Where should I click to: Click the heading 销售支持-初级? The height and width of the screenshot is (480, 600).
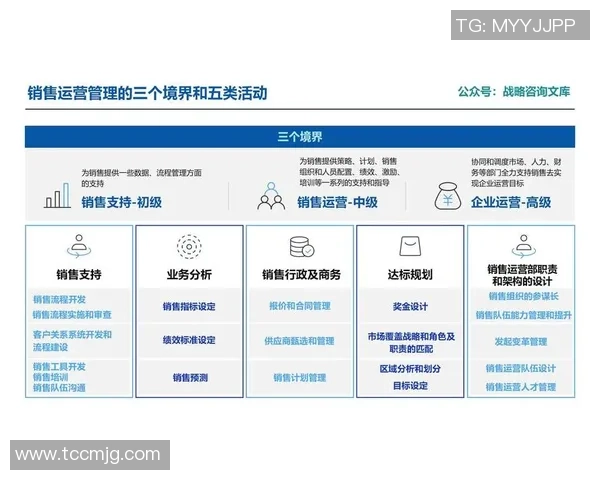point(121,202)
